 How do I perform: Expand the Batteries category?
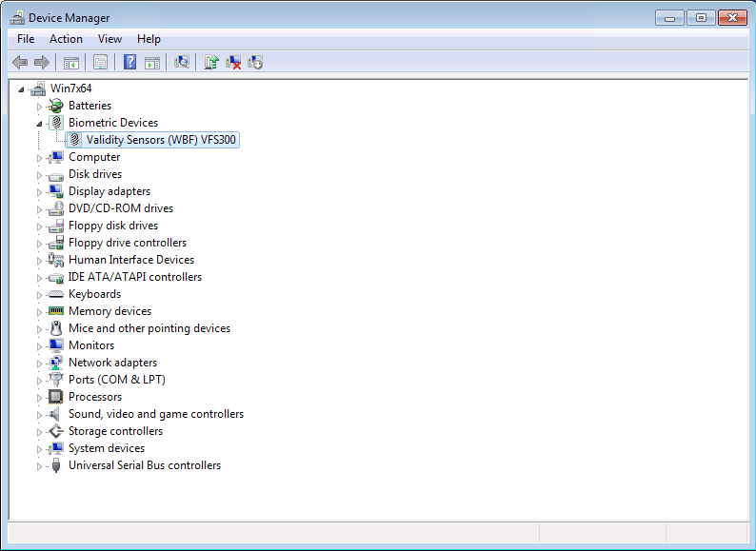tap(40, 107)
